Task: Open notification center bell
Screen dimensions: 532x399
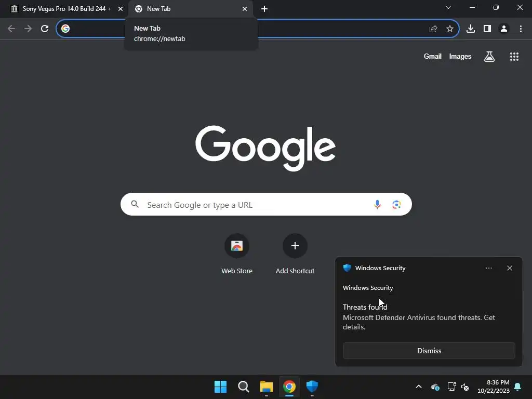Action: click(x=518, y=387)
